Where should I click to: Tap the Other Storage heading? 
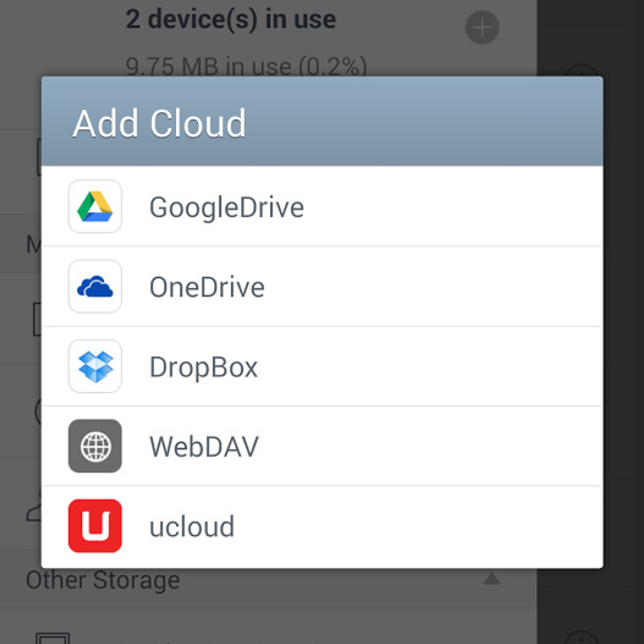103,580
